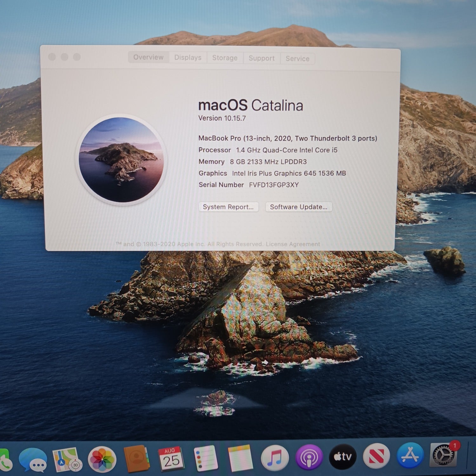Open the Photos app icon
476x476 pixels.
point(102,459)
